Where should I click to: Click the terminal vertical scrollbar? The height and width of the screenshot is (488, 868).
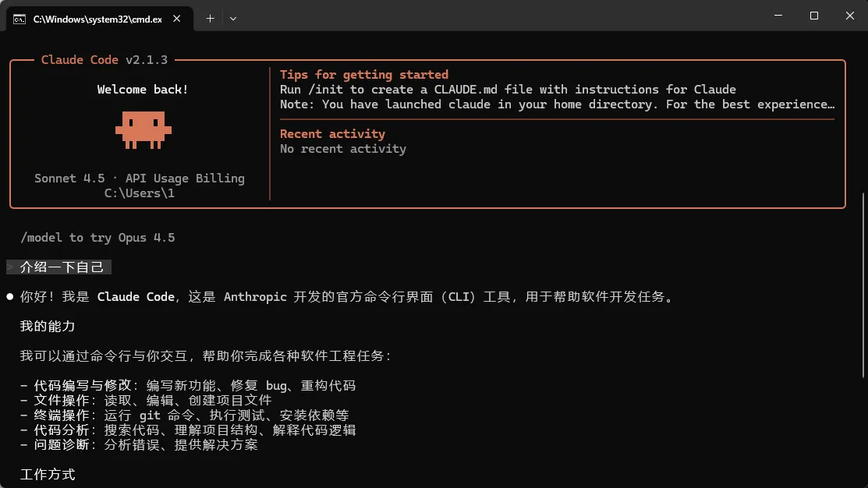(x=863, y=285)
